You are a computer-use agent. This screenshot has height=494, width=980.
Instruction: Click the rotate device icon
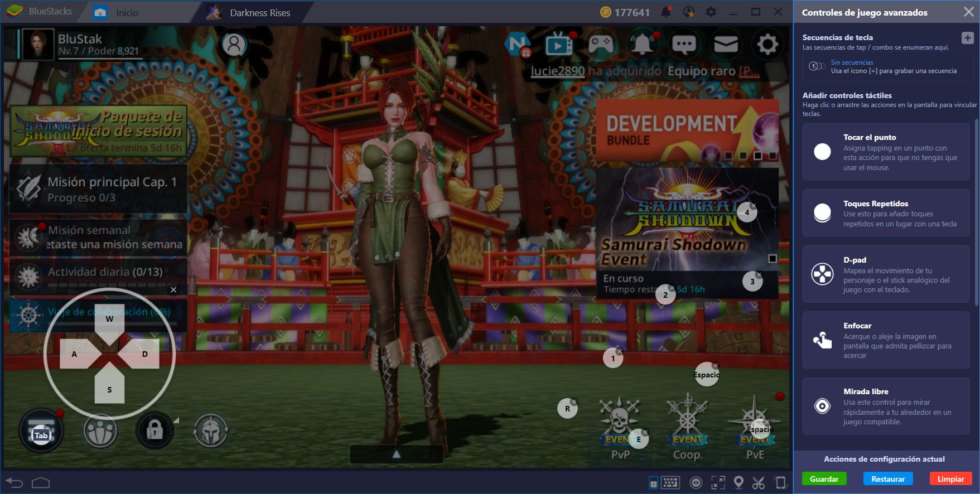[x=781, y=482]
